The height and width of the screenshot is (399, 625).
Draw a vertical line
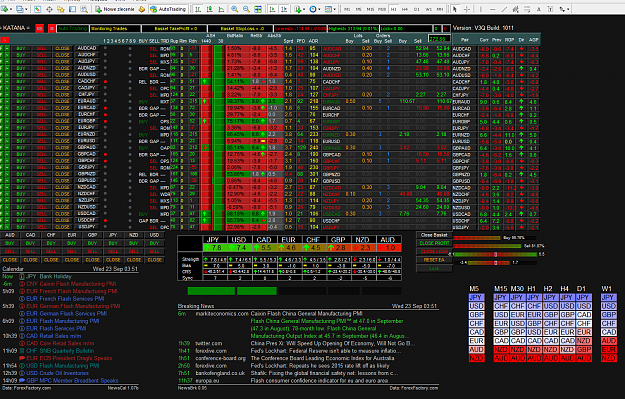[481, 9]
